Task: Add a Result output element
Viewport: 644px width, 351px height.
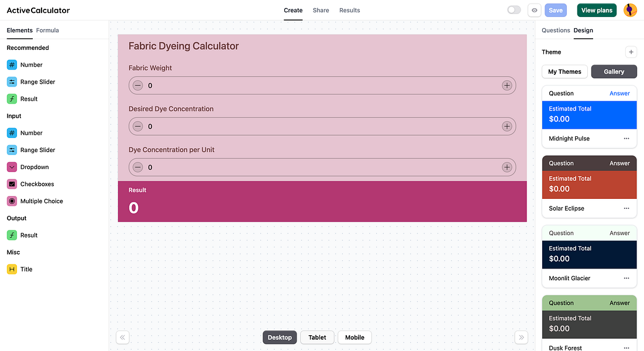Action: (x=30, y=235)
